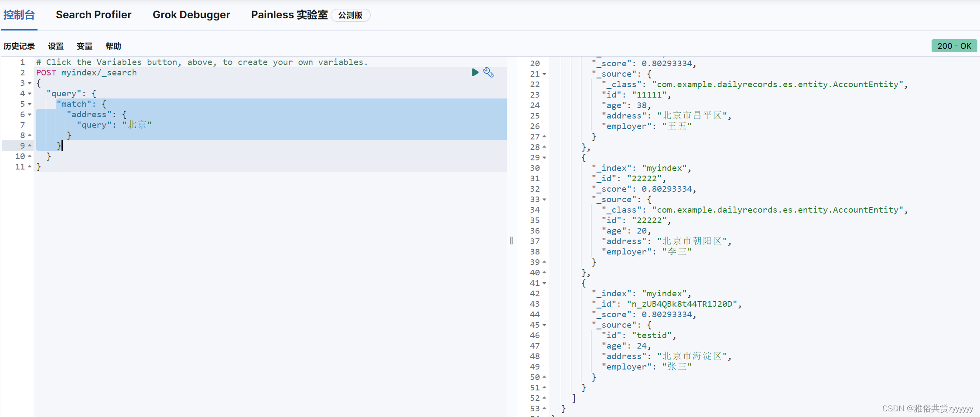Click _index "myindex" on output line 30
The image size is (980, 417).
pyautogui.click(x=664, y=168)
